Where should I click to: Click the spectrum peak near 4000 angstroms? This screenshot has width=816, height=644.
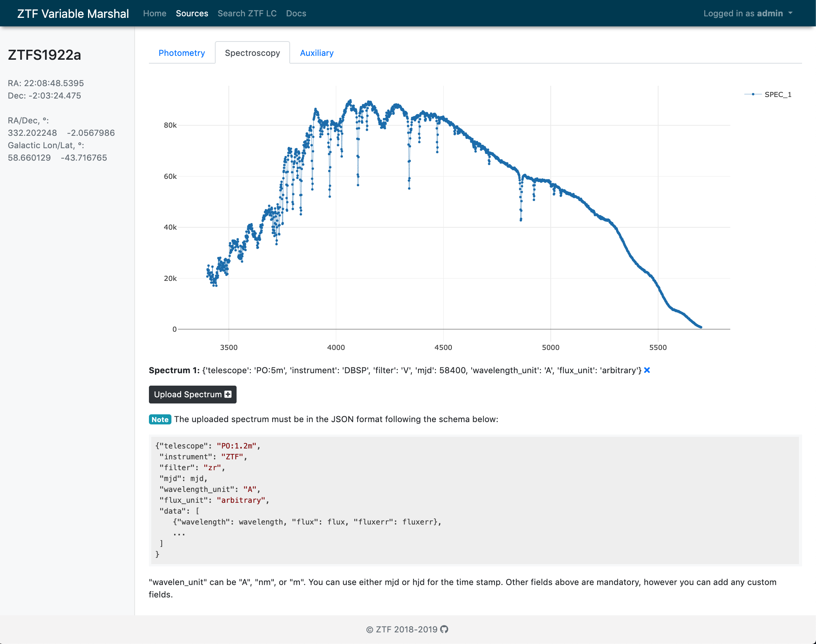tap(350, 101)
